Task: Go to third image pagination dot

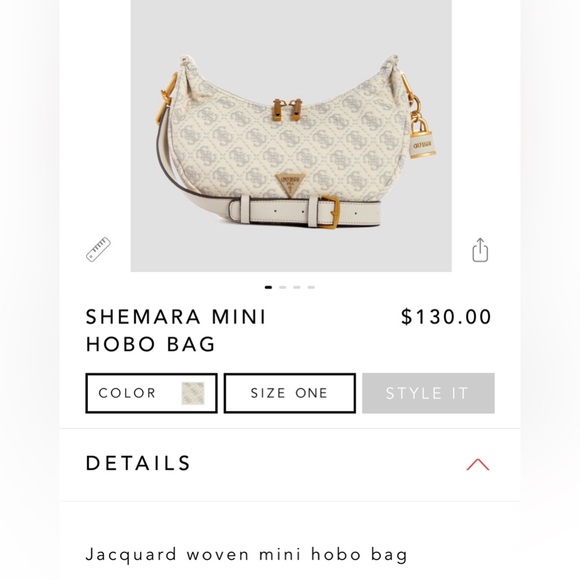Action: [x=297, y=287]
